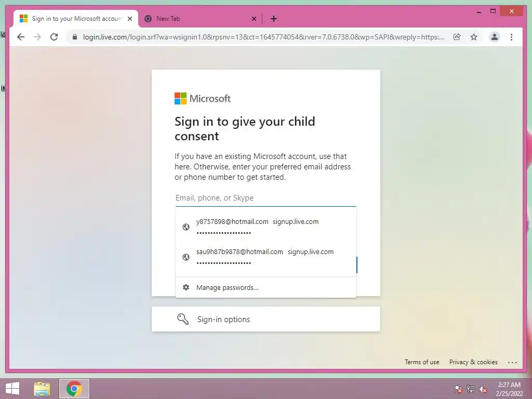Open the clock showing 2:27 AM
This screenshot has width=532, height=399.
509,389
